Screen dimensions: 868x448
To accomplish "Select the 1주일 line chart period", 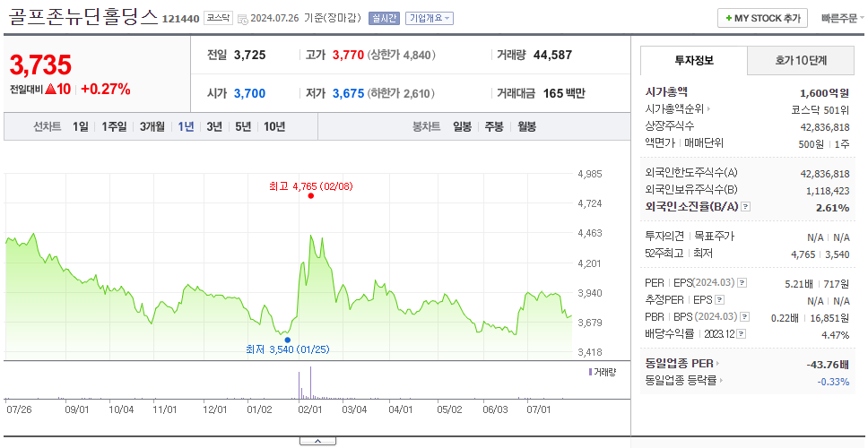I will point(114,126).
